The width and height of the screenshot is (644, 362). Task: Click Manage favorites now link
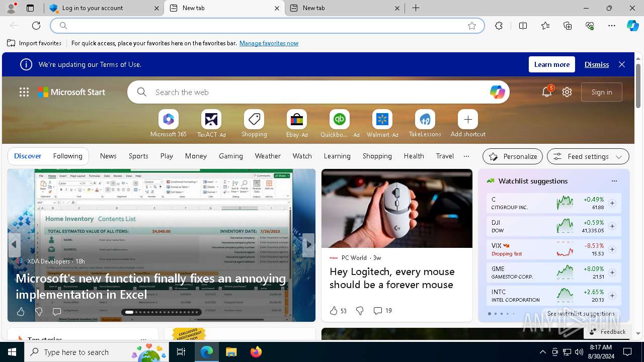(269, 43)
